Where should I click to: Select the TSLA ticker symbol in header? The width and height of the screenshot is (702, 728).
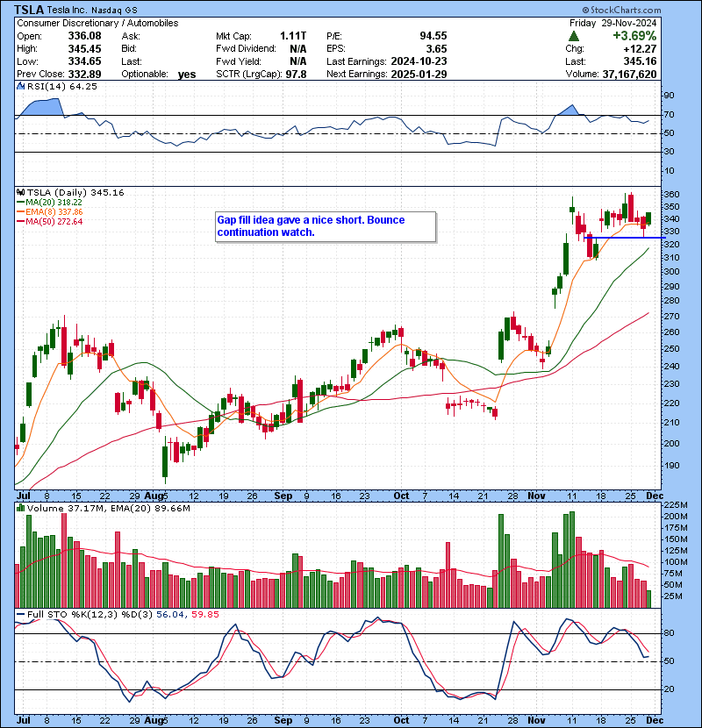(x=29, y=10)
